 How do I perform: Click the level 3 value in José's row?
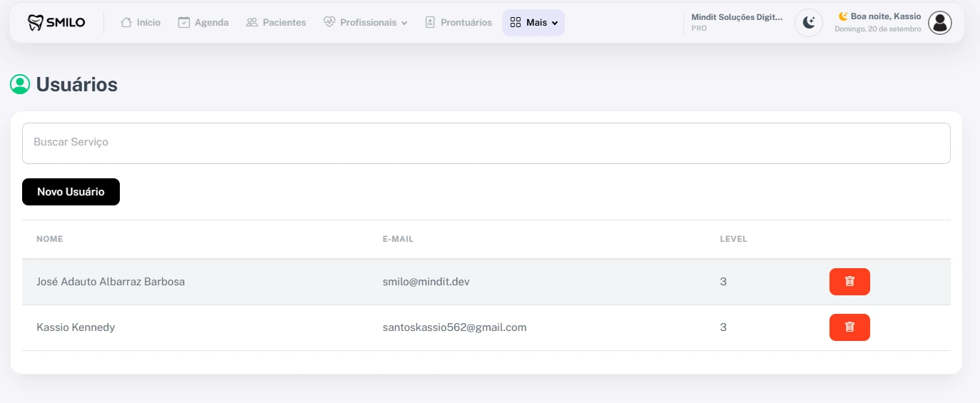point(723,282)
